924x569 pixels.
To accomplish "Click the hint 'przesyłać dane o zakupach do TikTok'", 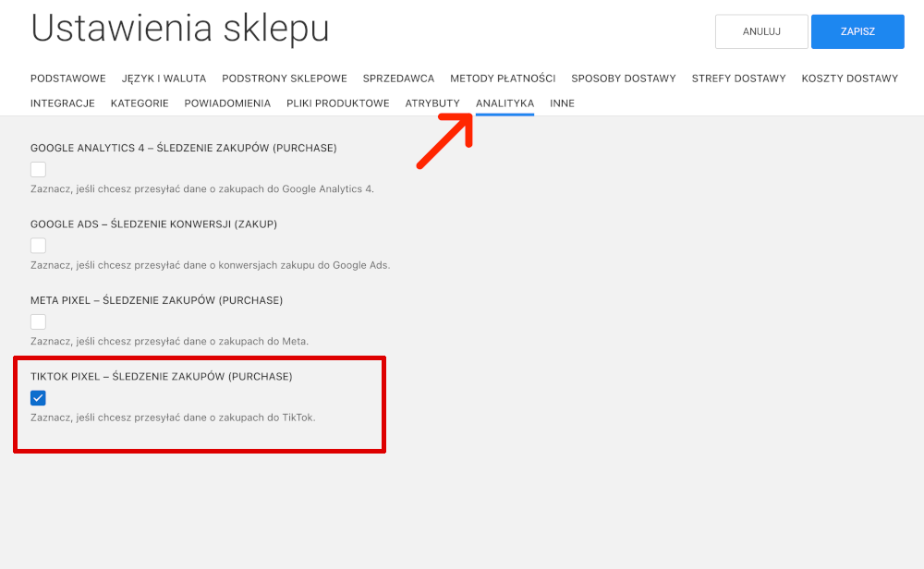I will tap(224, 418).
